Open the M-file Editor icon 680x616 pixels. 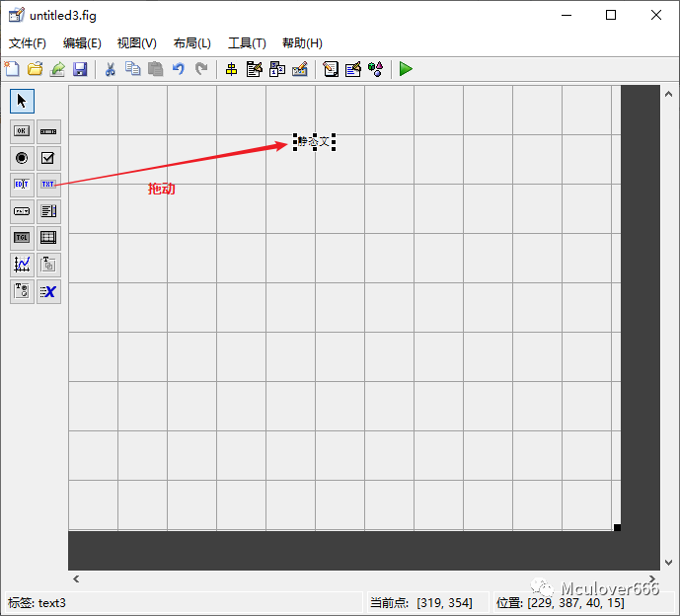tap(331, 69)
